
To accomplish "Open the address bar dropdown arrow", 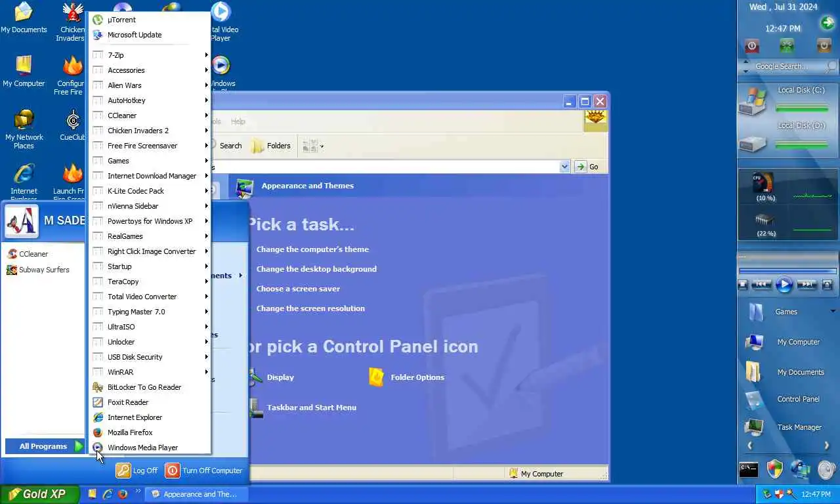I will pyautogui.click(x=564, y=167).
